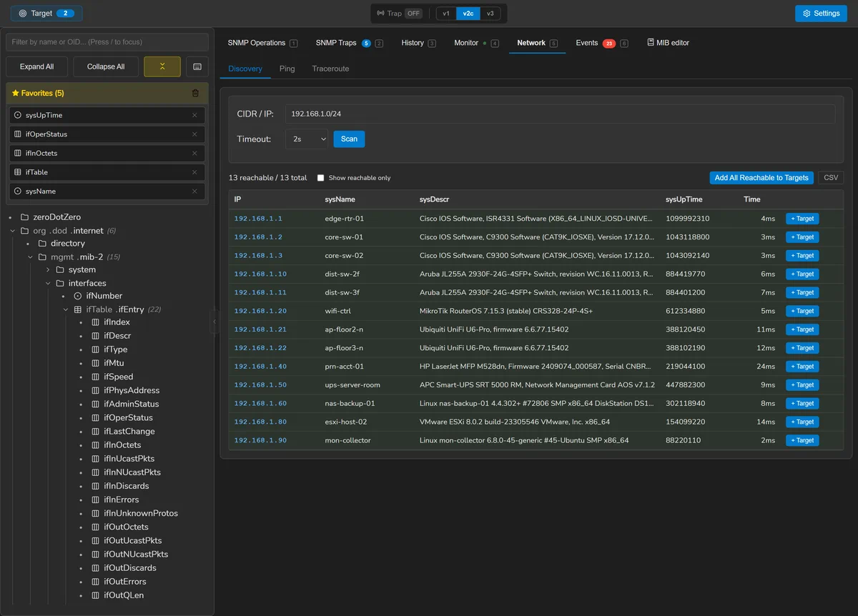Click the column icon next to ifOutQLen
The width and height of the screenshot is (858, 616).
pyautogui.click(x=96, y=595)
